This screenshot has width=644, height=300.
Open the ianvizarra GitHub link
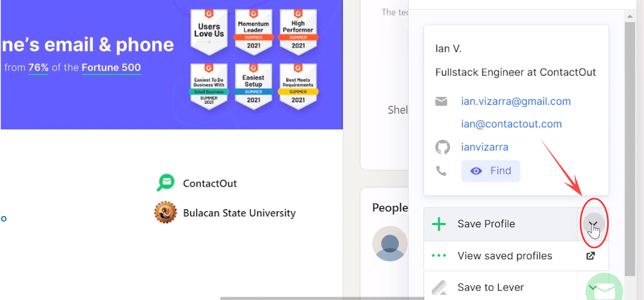pos(485,147)
